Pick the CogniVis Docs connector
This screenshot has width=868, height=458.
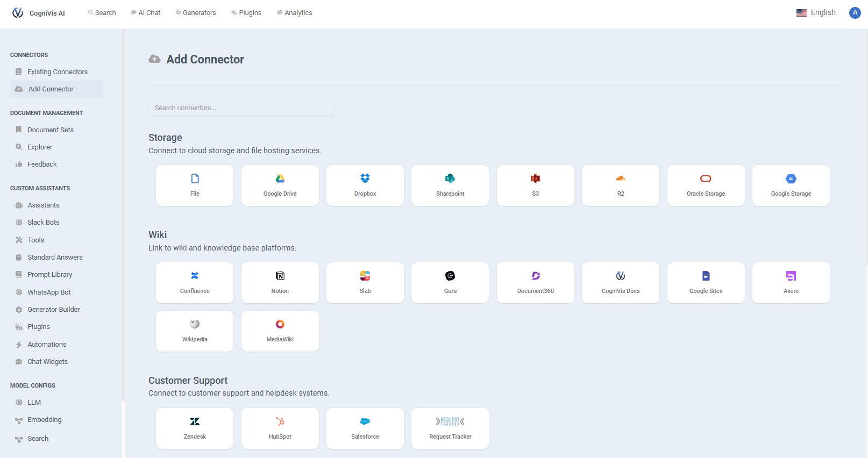(621, 283)
